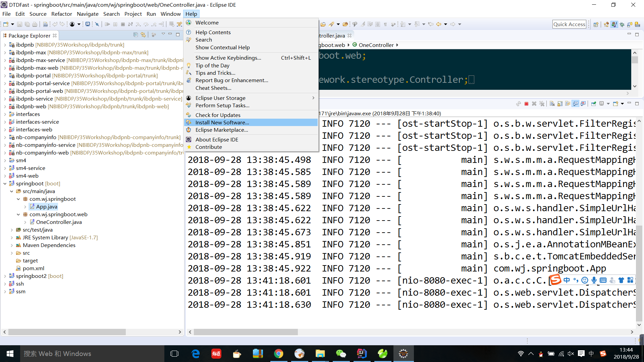Open Microsoft Edge from the taskbar

click(x=196, y=354)
